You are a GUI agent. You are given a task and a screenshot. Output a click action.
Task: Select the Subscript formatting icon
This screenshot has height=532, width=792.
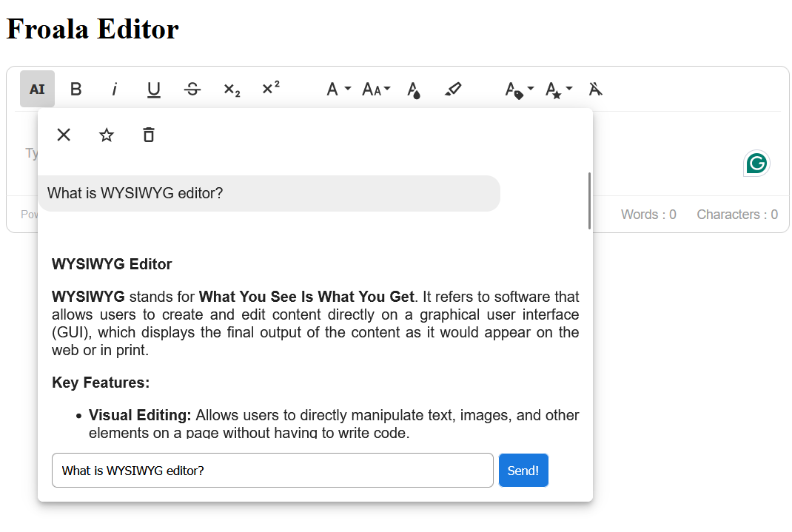click(x=231, y=89)
